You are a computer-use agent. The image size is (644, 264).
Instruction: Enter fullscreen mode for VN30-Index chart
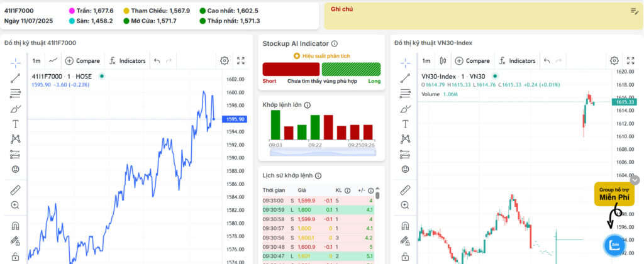pyautogui.click(x=631, y=61)
